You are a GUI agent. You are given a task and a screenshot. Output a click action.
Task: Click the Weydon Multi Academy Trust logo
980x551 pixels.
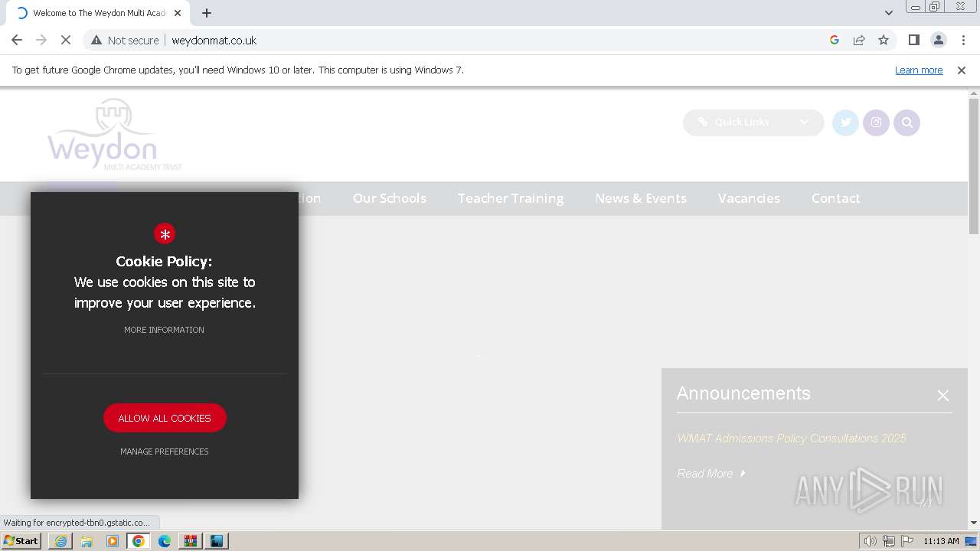115,134
